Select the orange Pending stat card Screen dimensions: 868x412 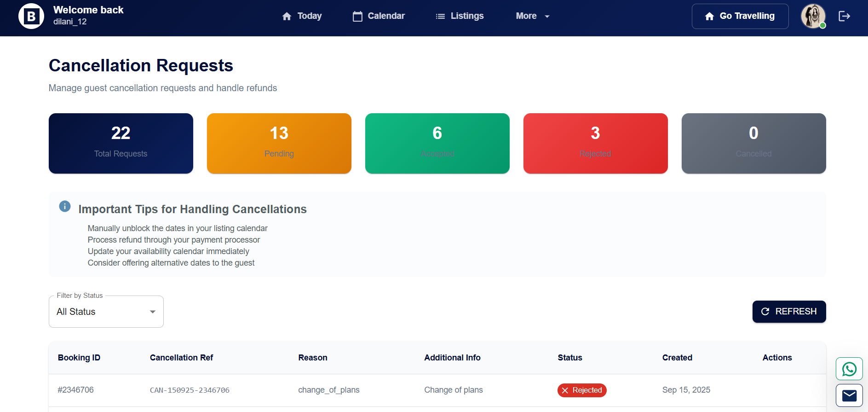[x=279, y=143]
